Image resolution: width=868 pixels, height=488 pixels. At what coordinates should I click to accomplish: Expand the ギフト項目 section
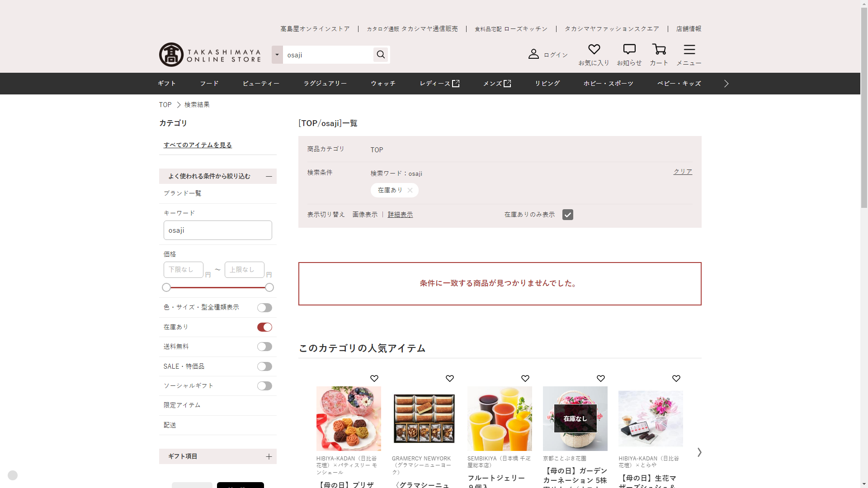[269, 456]
